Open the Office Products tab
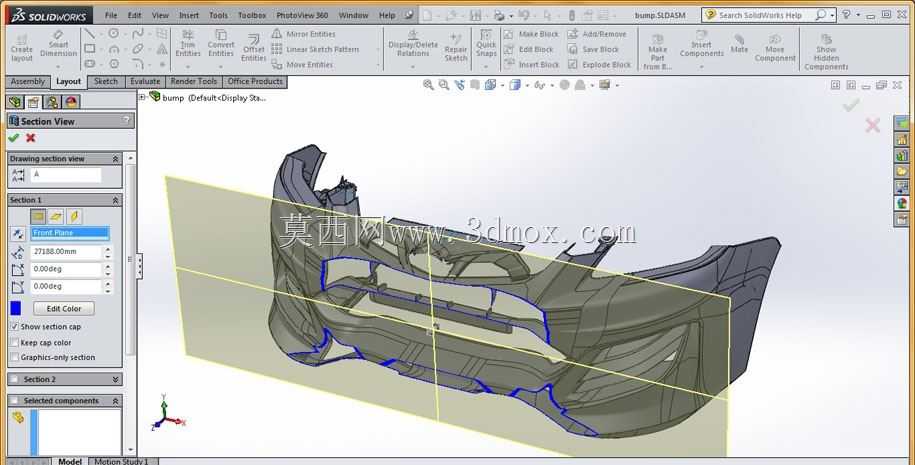This screenshot has height=465, width=915. click(x=255, y=82)
